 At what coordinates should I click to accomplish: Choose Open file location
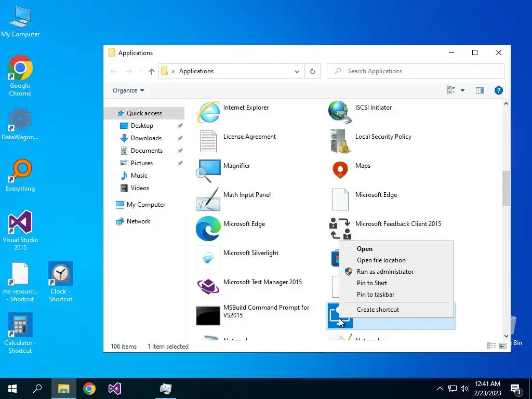pos(396,260)
